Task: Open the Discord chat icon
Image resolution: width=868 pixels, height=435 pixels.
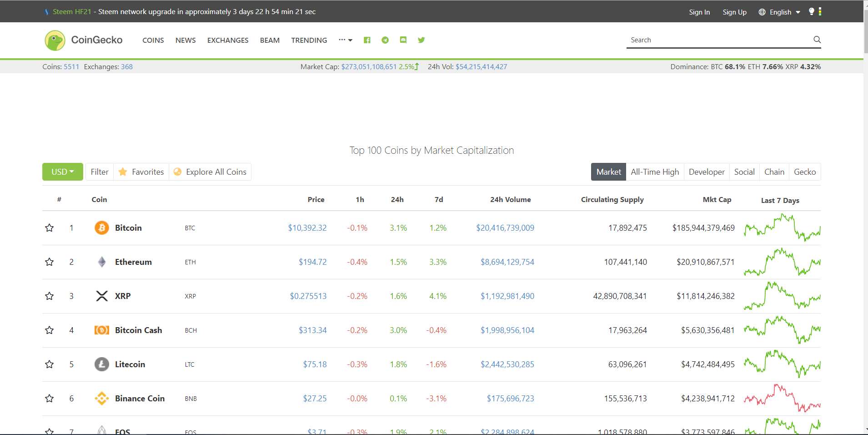Action: pos(403,40)
